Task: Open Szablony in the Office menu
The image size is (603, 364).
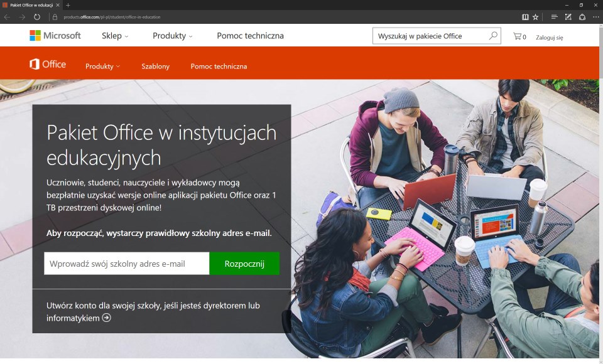Action: click(155, 66)
